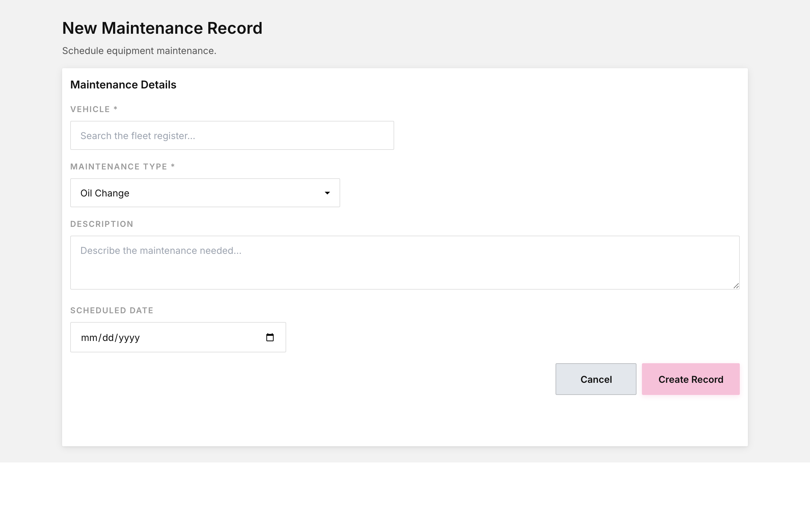Grab the Description textarea resize handle
Screen dimensions: 810x532
(736, 286)
